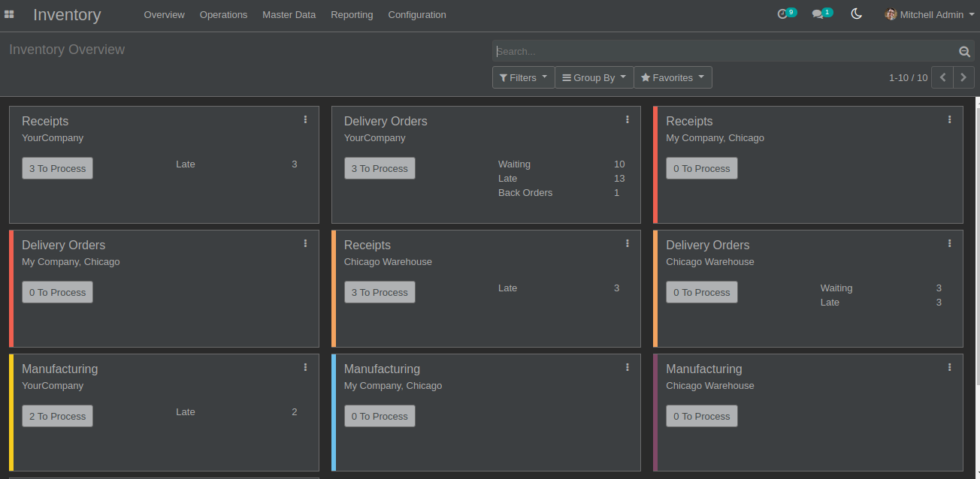The width and height of the screenshot is (980, 479).
Task: Click the search magnifier icon
Action: click(965, 51)
